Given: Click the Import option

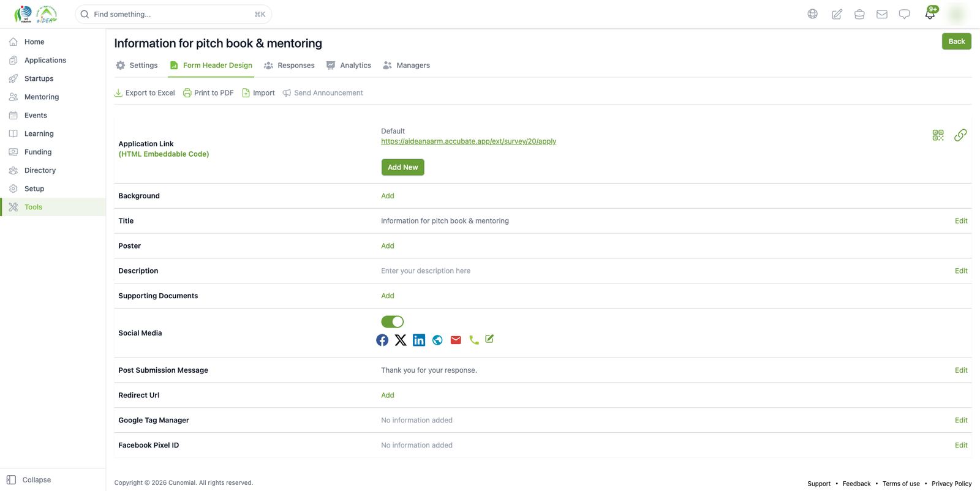Looking at the screenshot, I should (258, 93).
